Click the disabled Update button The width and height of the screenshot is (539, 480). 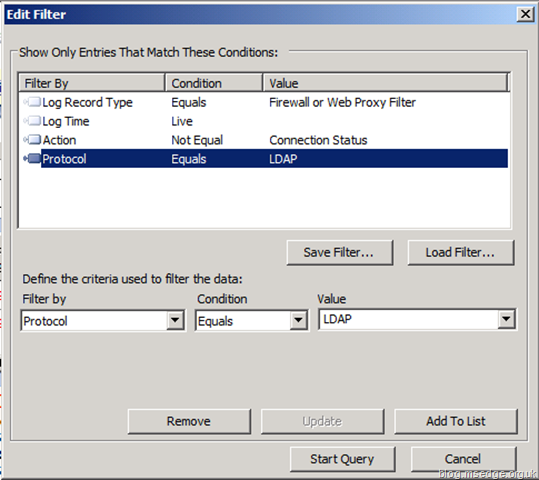[x=322, y=421]
